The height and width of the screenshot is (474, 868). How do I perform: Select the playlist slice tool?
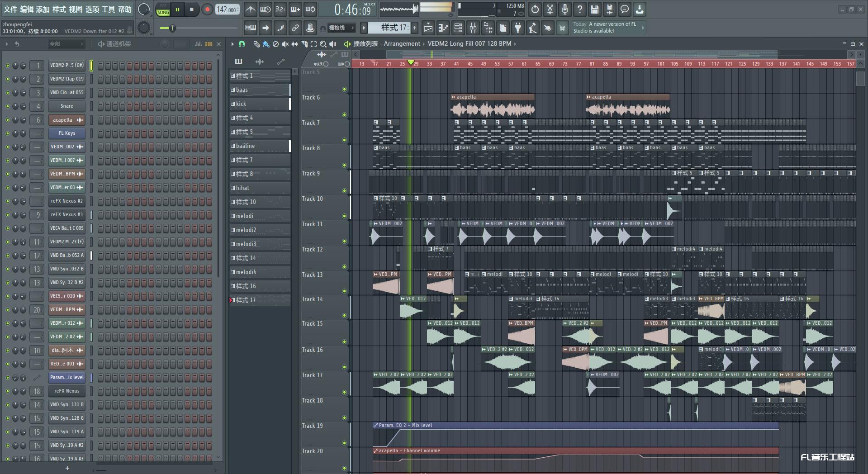coord(304,44)
